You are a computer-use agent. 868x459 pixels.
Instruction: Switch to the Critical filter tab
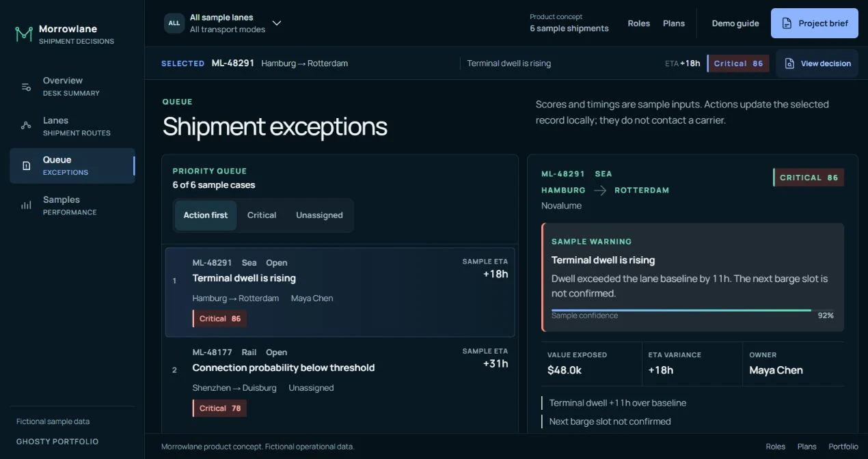[x=262, y=215]
